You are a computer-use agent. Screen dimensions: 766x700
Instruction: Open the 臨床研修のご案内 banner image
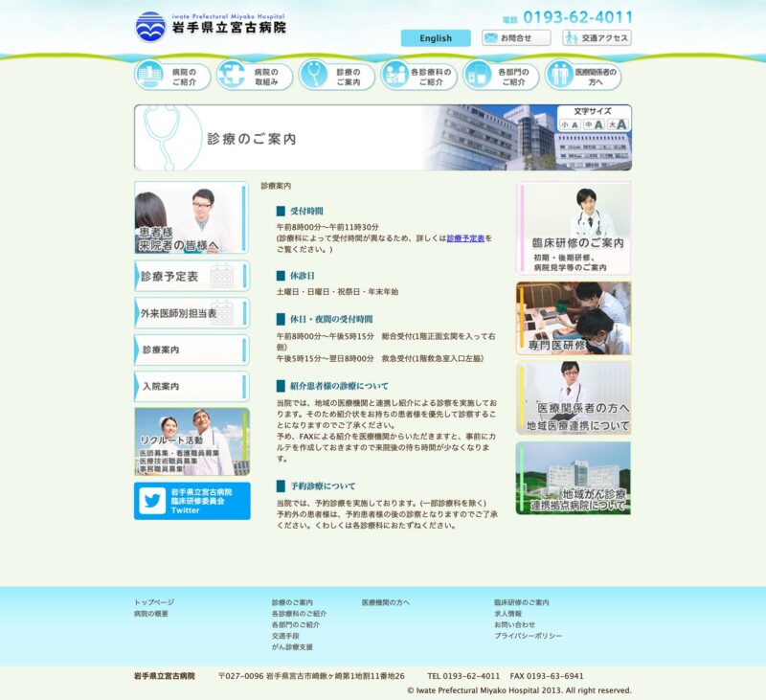574,228
